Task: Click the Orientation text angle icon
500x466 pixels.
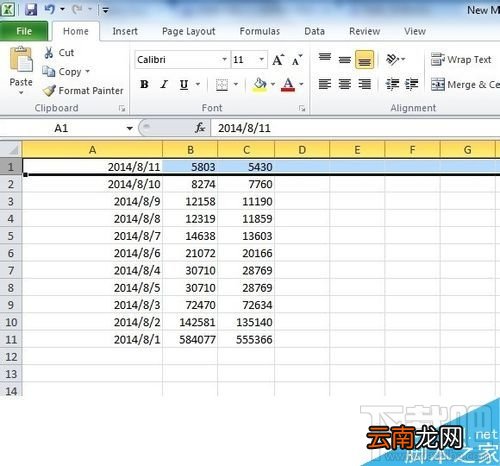Action: [392, 60]
